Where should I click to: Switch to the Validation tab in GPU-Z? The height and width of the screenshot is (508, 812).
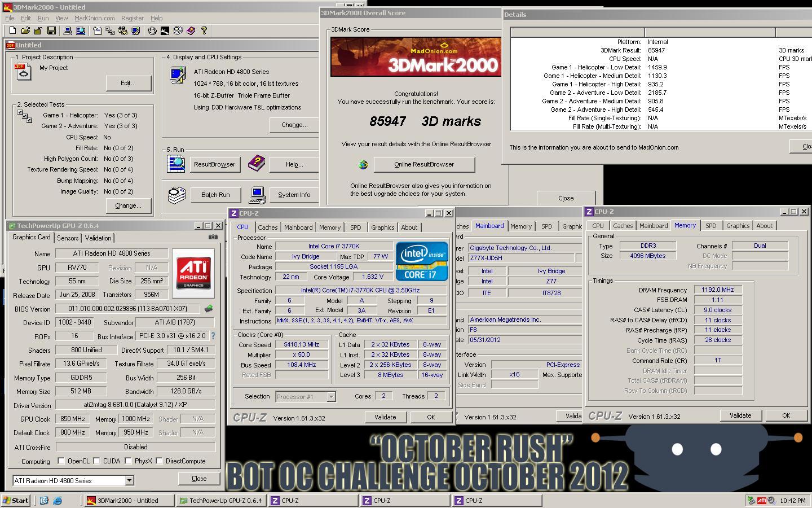(x=98, y=238)
